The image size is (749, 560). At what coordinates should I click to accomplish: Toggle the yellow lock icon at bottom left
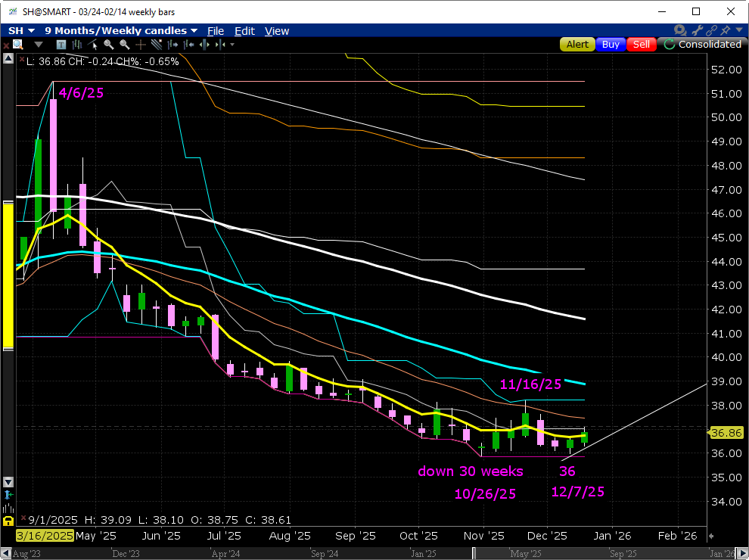[8, 521]
